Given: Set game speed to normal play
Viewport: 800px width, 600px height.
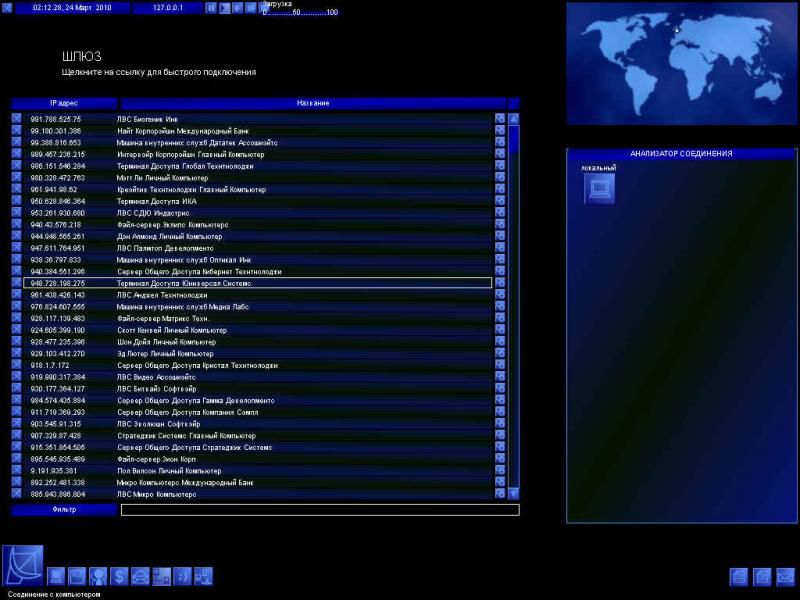Looking at the screenshot, I should (x=224, y=8).
